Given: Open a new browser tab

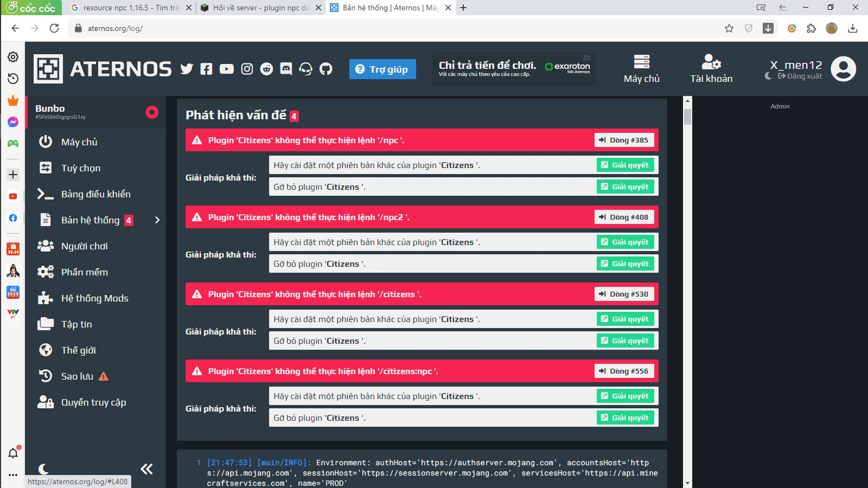Looking at the screenshot, I should click(x=463, y=8).
